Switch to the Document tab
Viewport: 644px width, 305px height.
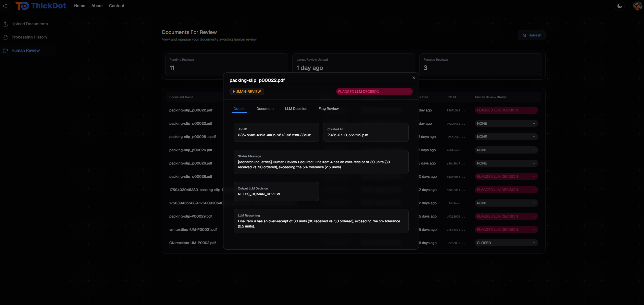tap(265, 109)
